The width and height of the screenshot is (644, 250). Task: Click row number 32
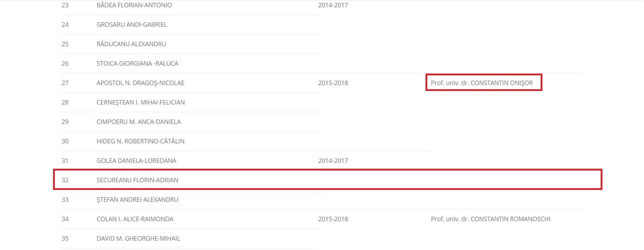[x=65, y=180]
